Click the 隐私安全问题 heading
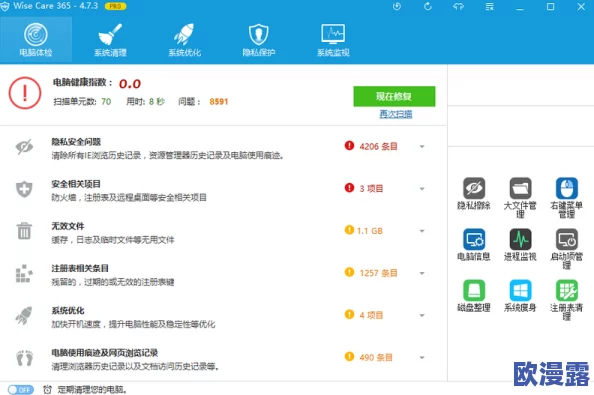Viewport: 594px width, 395px height. (76, 142)
